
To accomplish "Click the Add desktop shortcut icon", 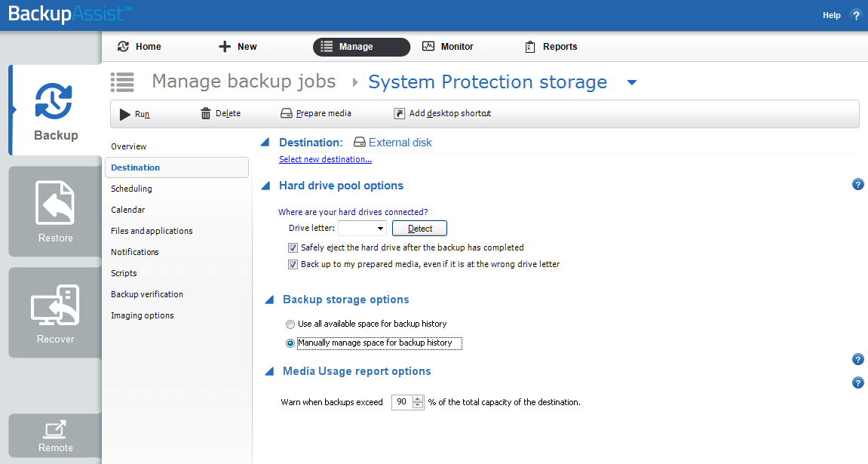I will [399, 113].
